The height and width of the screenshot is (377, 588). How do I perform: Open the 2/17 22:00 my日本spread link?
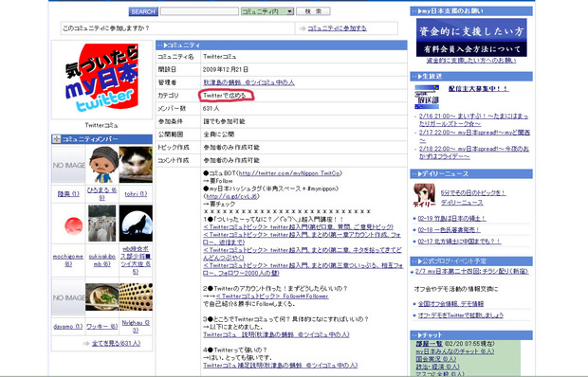click(474, 136)
